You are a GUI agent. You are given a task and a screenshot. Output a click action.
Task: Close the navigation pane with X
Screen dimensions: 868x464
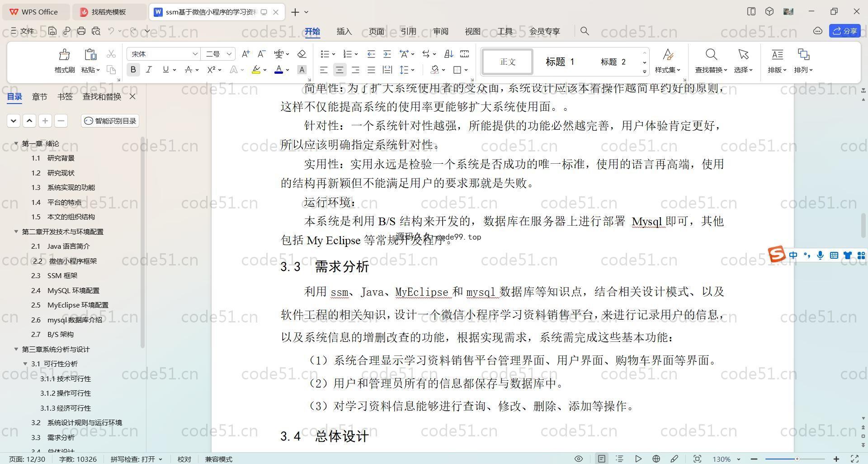pos(132,96)
